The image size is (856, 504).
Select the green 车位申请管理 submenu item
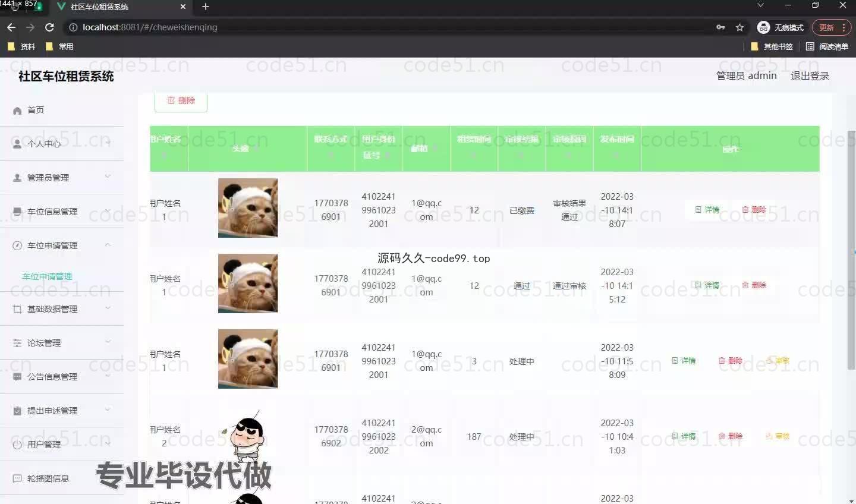tap(47, 276)
